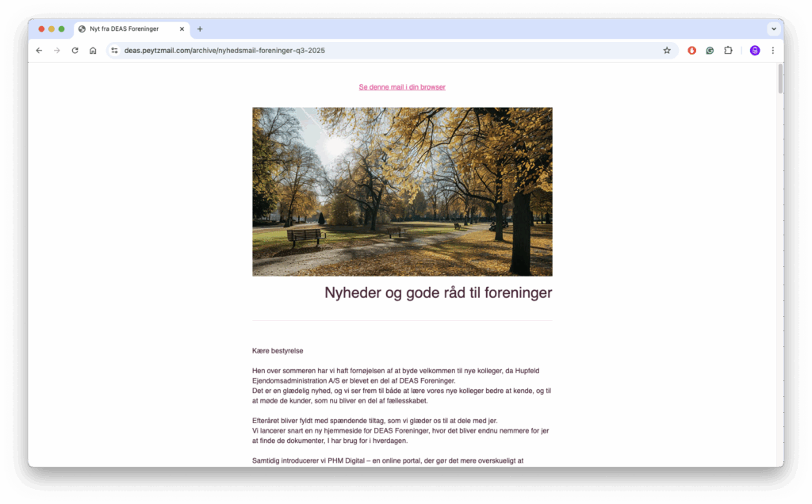812x504 pixels.
Task: Reload the current page
Action: (x=75, y=51)
